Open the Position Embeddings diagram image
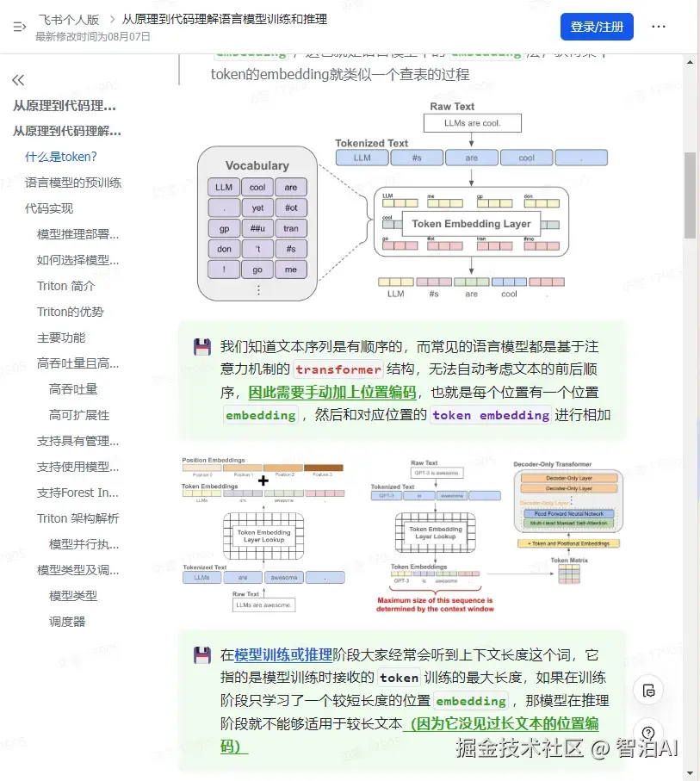 point(263,534)
